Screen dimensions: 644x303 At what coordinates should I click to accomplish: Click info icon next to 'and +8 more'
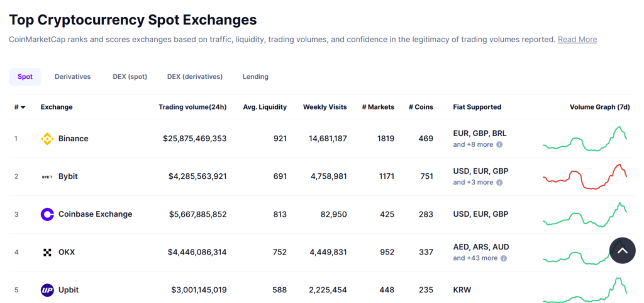(499, 145)
